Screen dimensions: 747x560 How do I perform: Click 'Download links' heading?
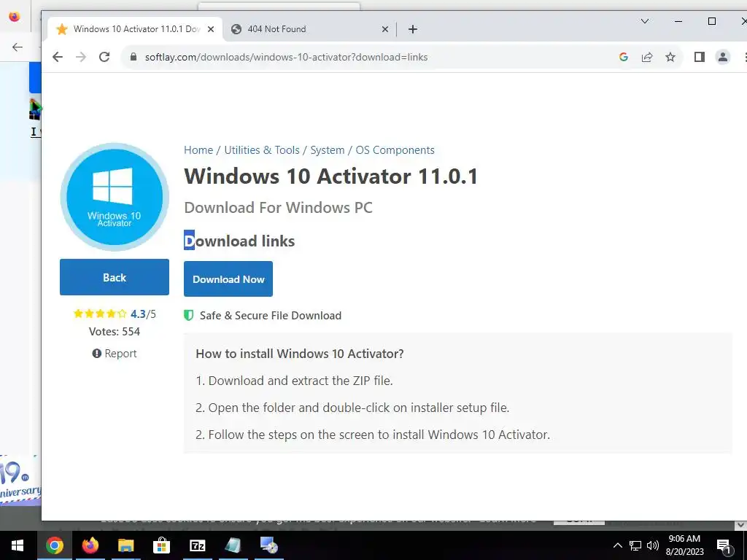[x=239, y=241]
